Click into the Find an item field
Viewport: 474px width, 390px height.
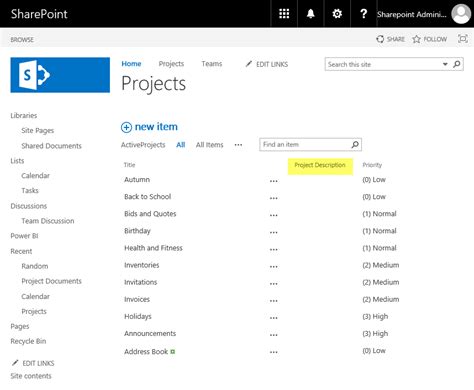pos(305,144)
